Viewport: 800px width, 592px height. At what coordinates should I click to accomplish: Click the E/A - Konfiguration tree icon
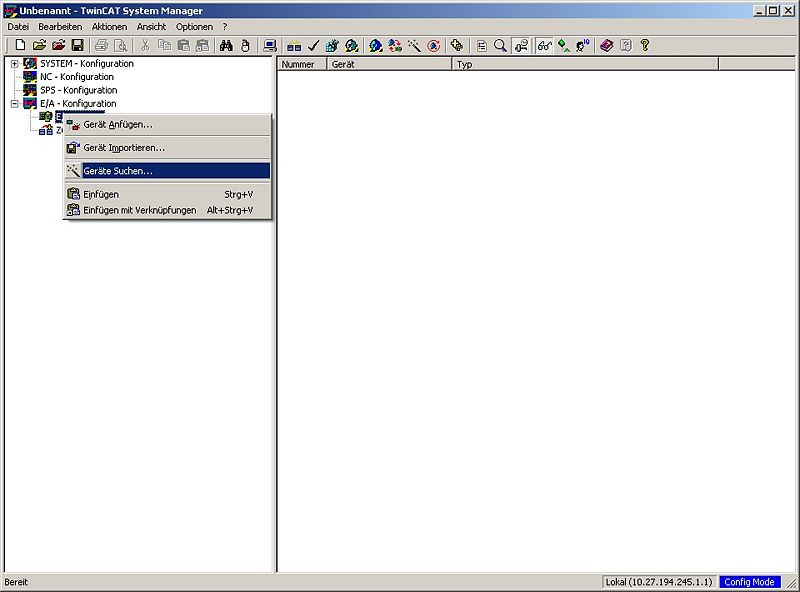click(x=30, y=104)
